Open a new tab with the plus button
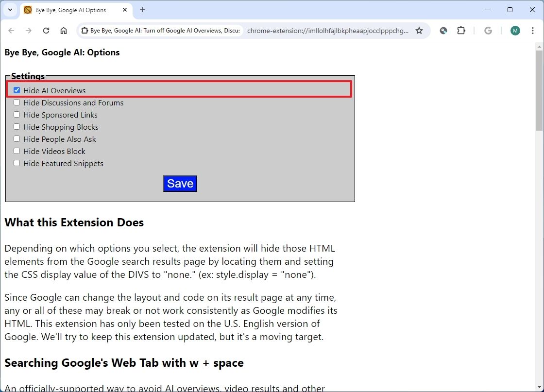544x392 pixels. (x=141, y=10)
